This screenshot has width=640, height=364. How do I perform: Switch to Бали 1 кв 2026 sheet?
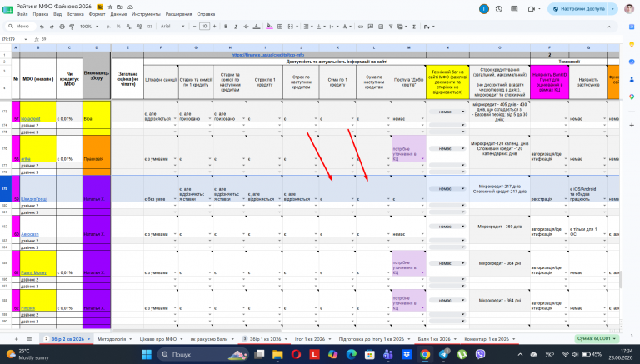[434, 339]
